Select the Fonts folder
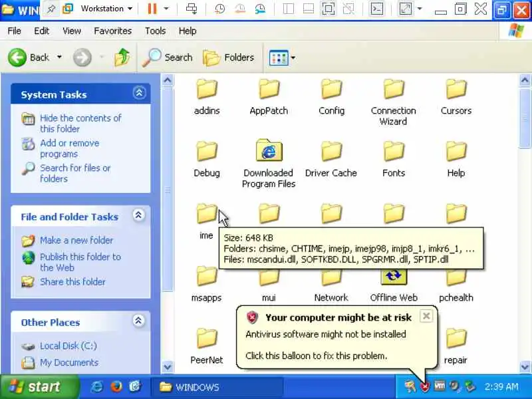 [x=394, y=159]
